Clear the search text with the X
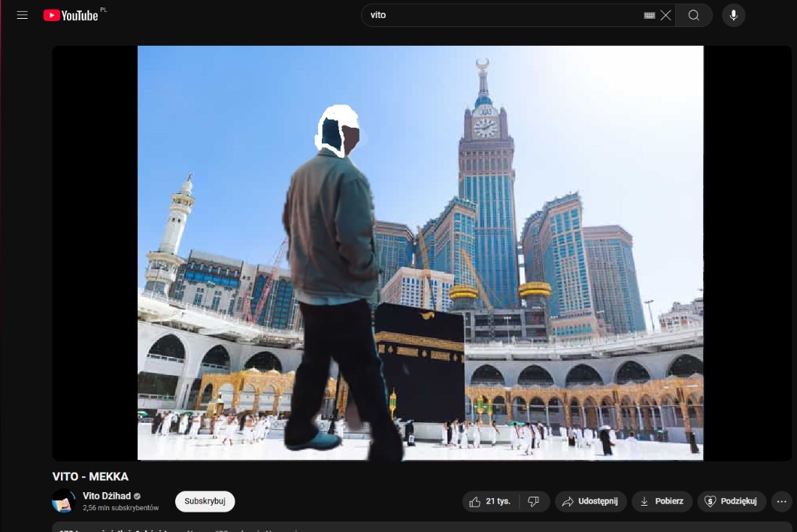The image size is (797, 532). pos(665,15)
